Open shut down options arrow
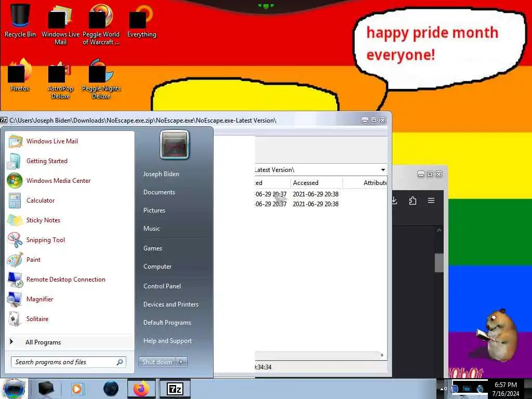This screenshot has height=399, width=532. click(181, 362)
